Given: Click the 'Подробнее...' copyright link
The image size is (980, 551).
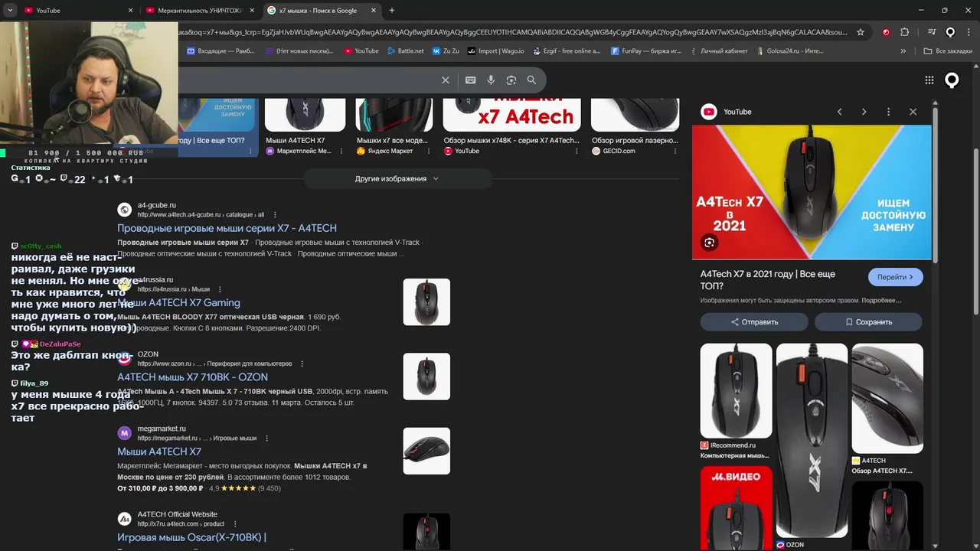Looking at the screenshot, I should click(880, 301).
